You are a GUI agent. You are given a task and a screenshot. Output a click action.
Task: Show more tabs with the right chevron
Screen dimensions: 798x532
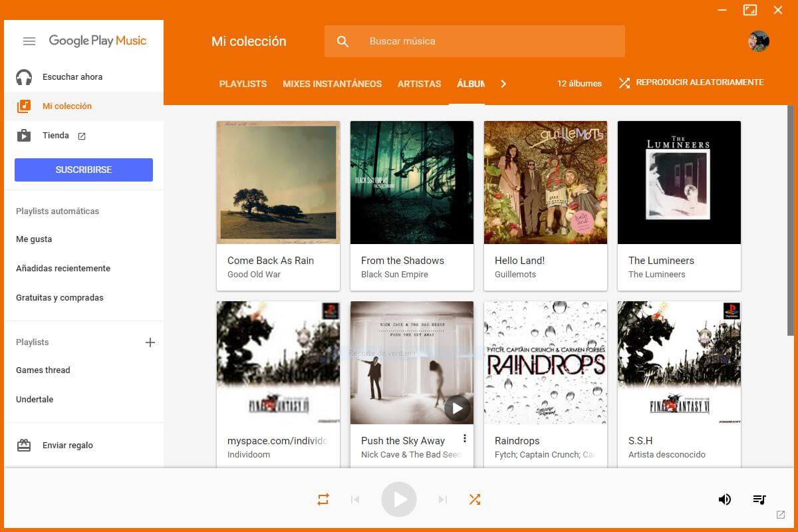pos(503,84)
